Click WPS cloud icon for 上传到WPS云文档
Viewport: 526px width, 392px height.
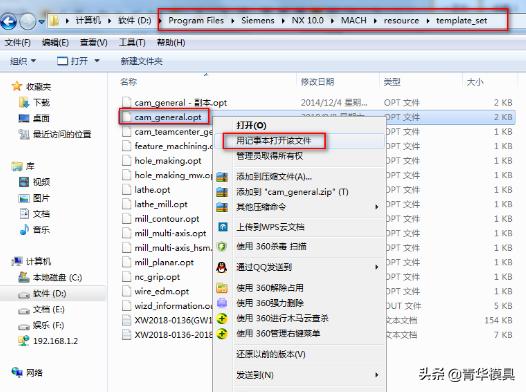223,227
